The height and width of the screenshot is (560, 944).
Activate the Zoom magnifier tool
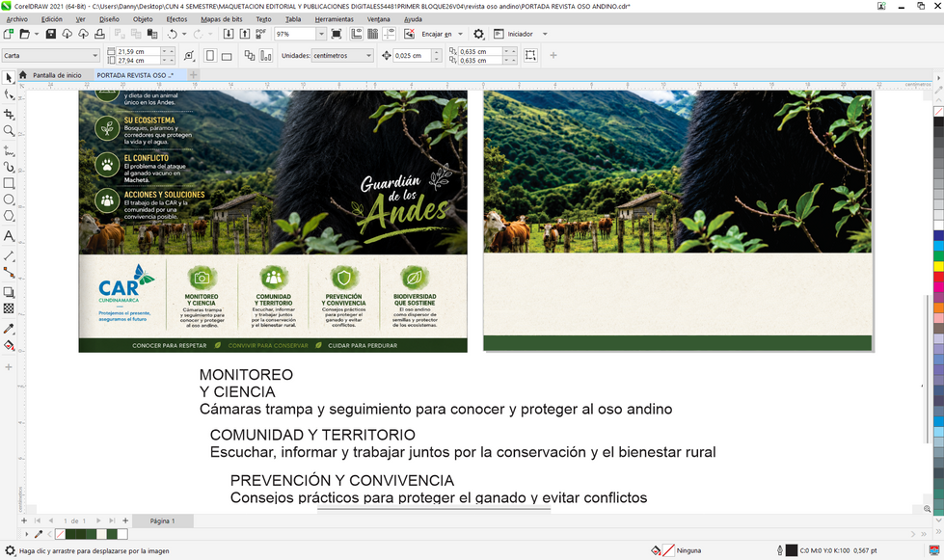9,130
